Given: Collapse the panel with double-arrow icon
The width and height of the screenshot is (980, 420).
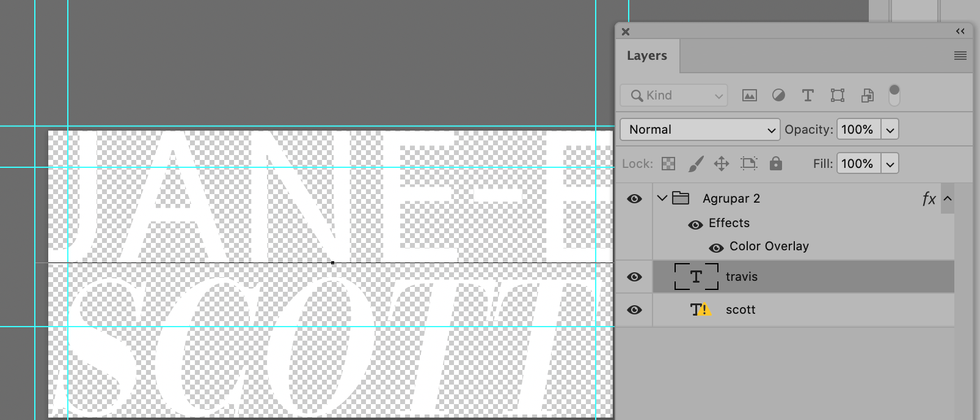Looking at the screenshot, I should click(960, 31).
